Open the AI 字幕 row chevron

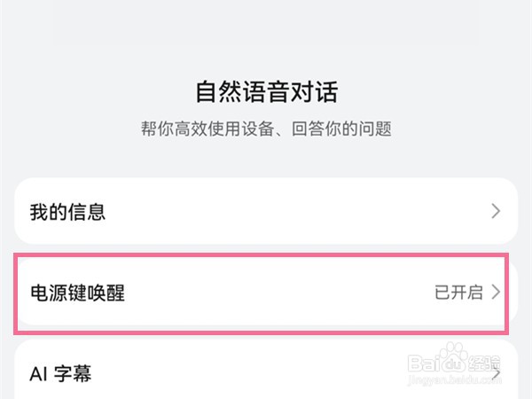click(x=496, y=372)
